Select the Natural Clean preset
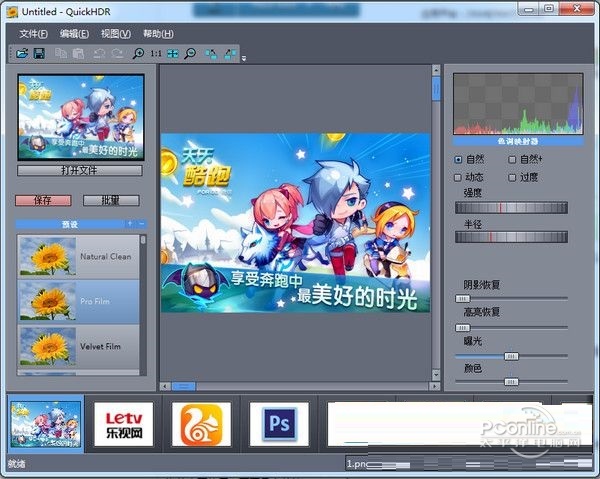The width and height of the screenshot is (600, 479). click(78, 257)
